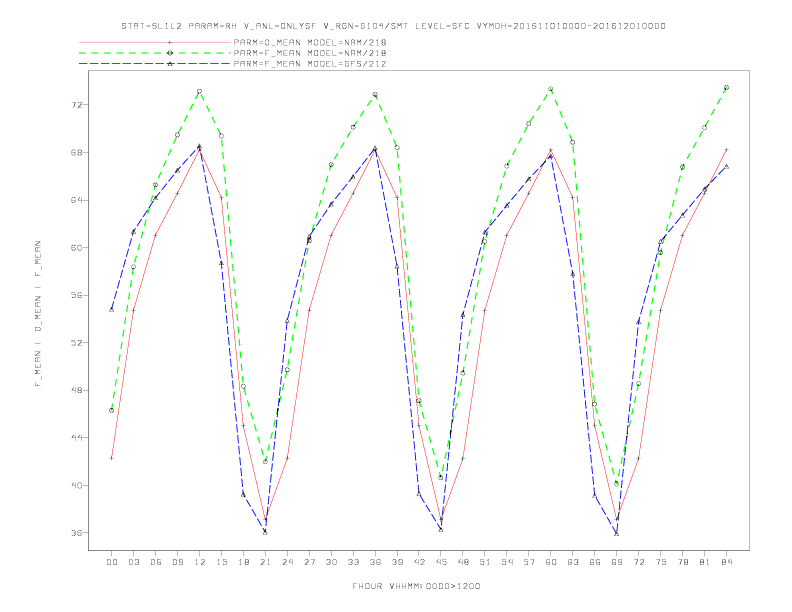Click x-axis tick label 27
The height and width of the screenshot is (612, 792).
click(309, 562)
